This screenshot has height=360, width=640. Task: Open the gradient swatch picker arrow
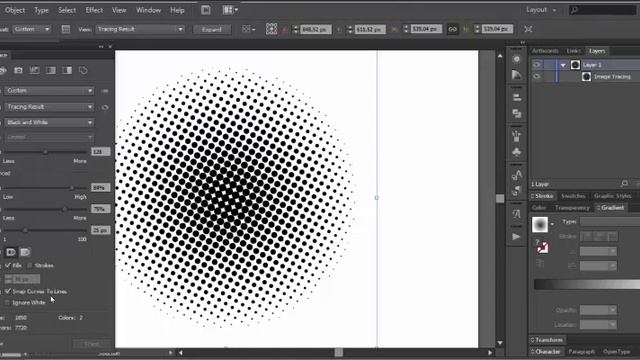pos(552,224)
